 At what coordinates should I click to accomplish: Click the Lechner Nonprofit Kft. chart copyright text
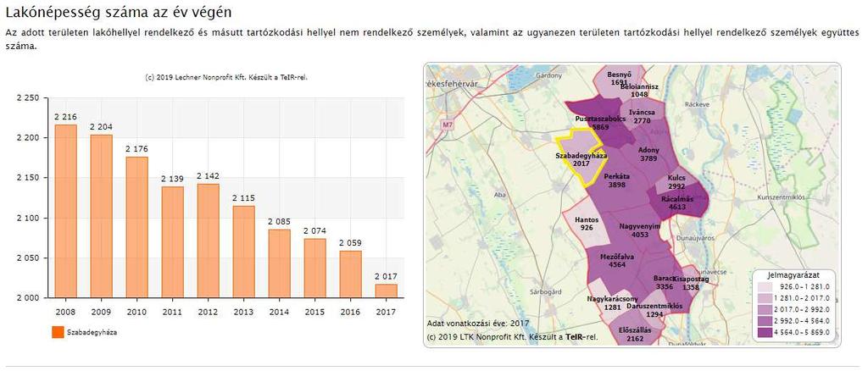[x=225, y=77]
